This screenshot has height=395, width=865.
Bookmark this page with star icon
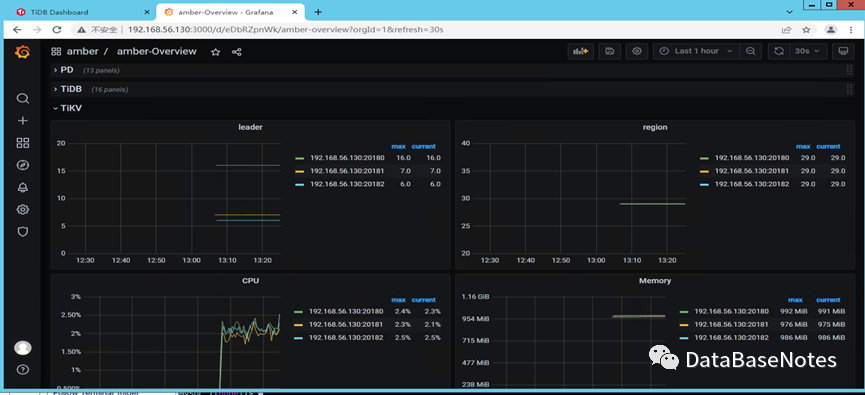coord(807,30)
